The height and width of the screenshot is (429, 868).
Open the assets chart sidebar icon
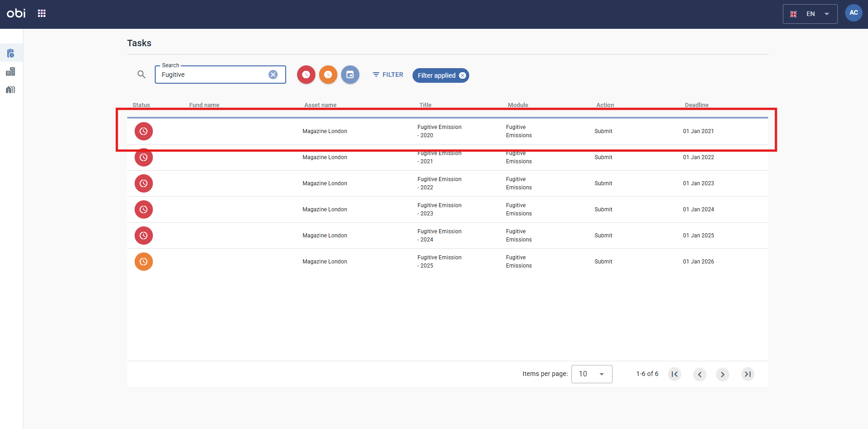11,72
